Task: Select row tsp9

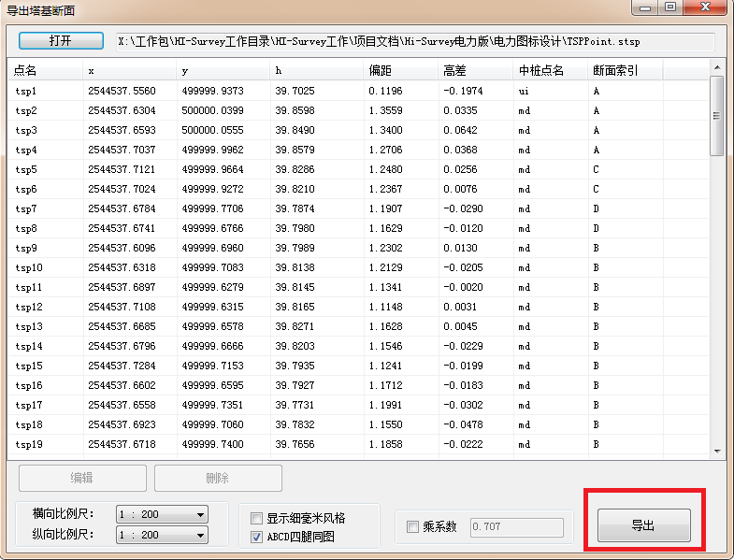Action: (x=358, y=248)
